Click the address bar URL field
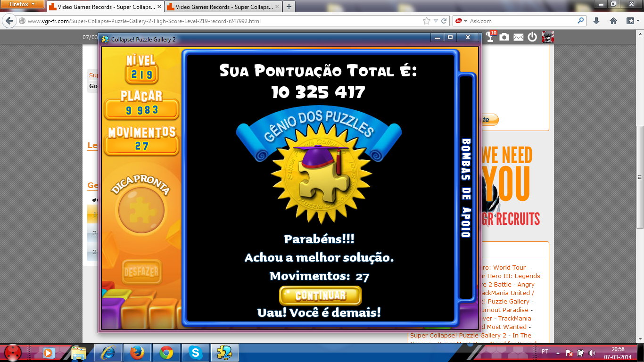Viewport: 644px width, 362px height. click(222, 21)
